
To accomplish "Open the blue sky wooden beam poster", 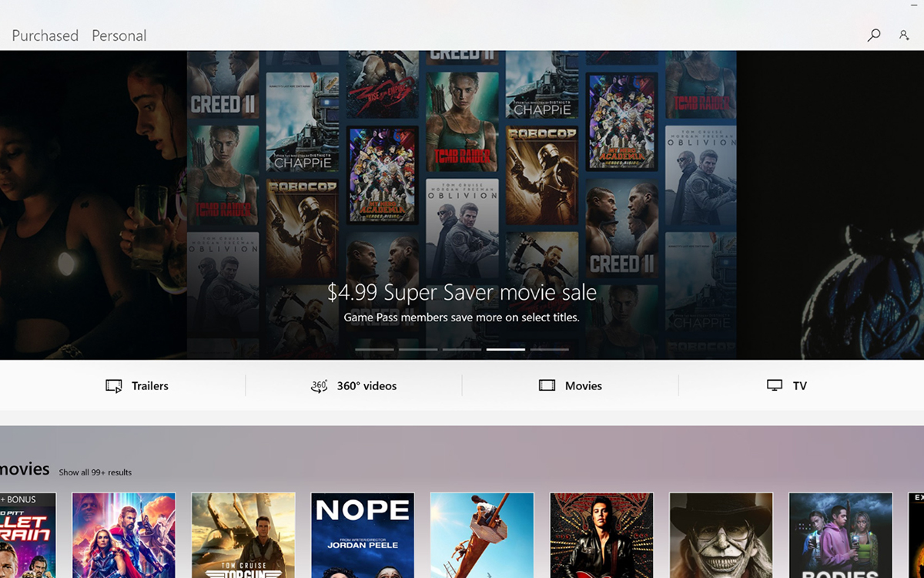I will [482, 536].
